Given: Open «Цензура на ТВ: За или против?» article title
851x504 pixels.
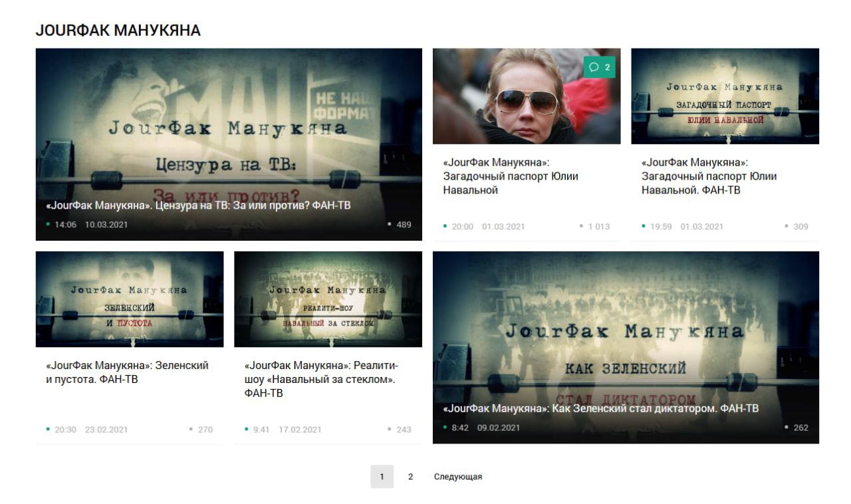Looking at the screenshot, I should [x=199, y=205].
